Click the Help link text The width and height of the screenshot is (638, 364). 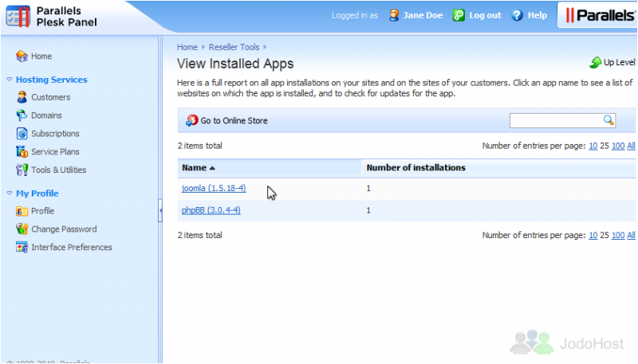pyautogui.click(x=537, y=15)
